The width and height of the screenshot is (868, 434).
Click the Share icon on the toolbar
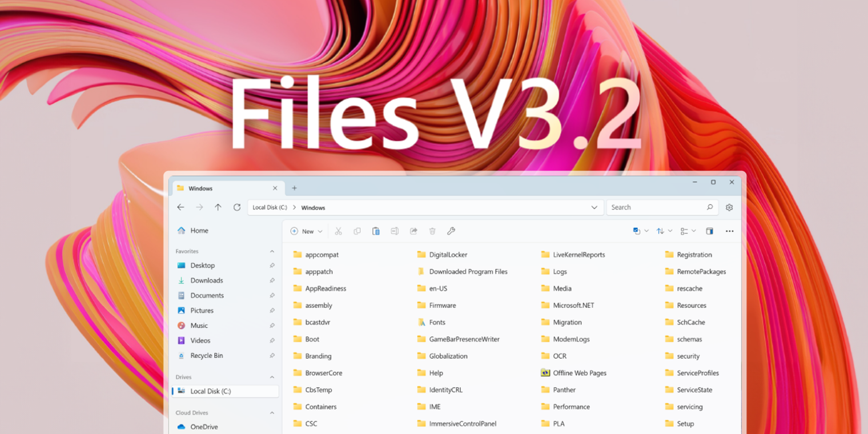[x=413, y=231]
